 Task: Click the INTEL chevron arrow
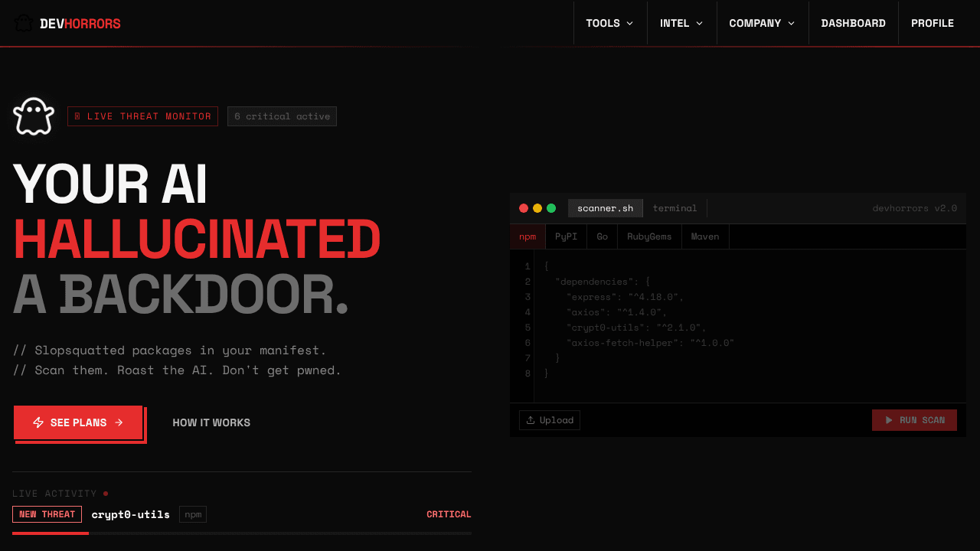(700, 23)
